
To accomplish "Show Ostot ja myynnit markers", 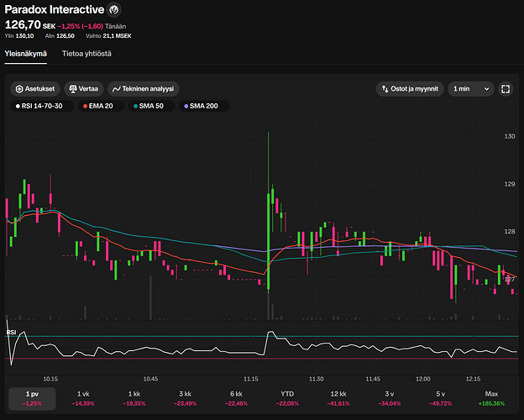I will point(409,88).
